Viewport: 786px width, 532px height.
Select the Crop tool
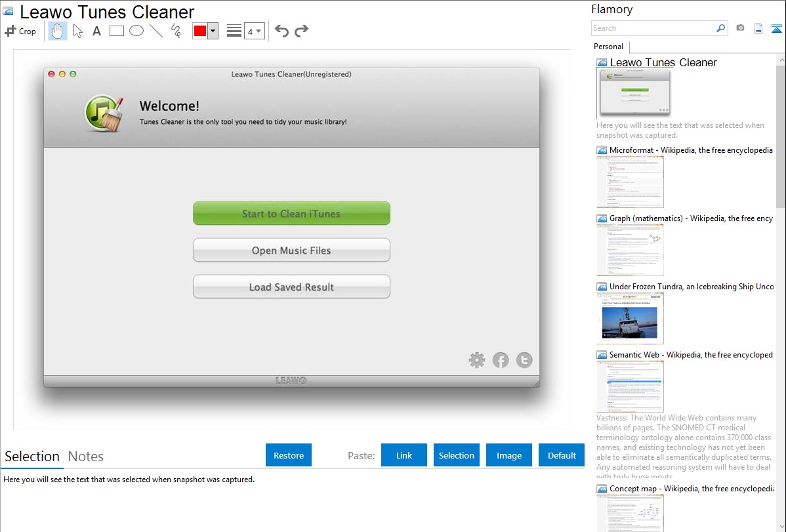coord(20,31)
